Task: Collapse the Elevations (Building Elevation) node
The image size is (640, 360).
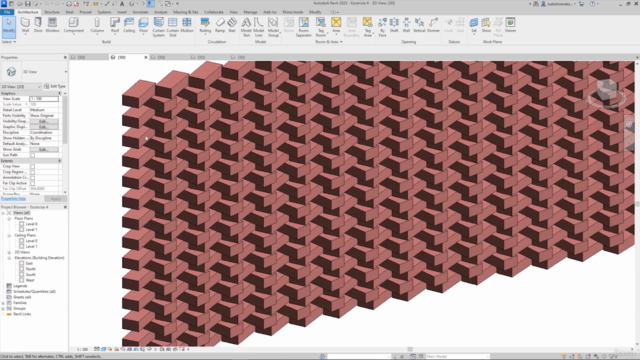Action: pyautogui.click(x=9, y=258)
